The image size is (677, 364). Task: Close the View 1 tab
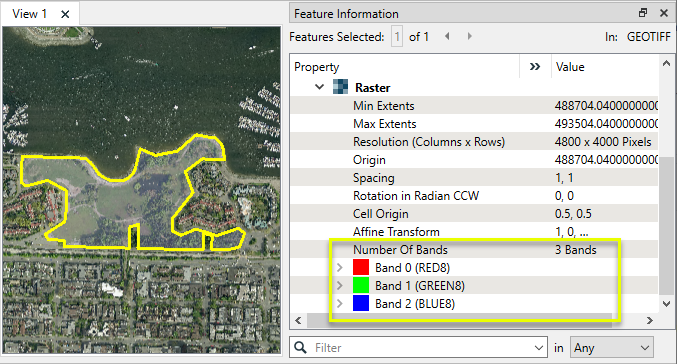click(65, 14)
